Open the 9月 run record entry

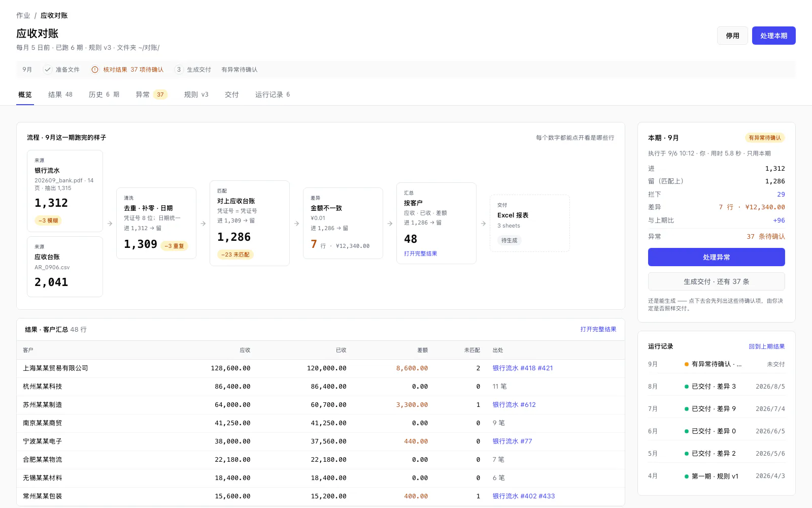click(x=716, y=364)
